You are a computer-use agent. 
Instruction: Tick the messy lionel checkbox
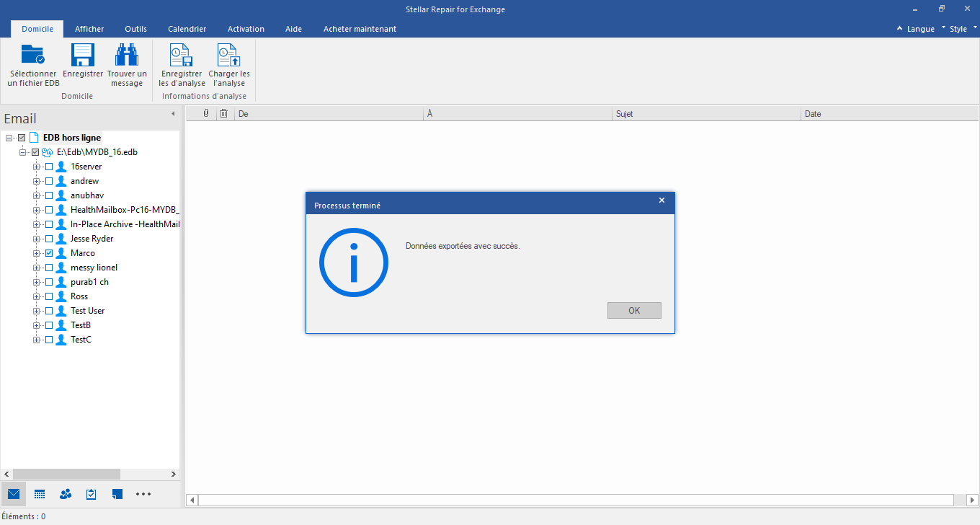[x=49, y=268]
